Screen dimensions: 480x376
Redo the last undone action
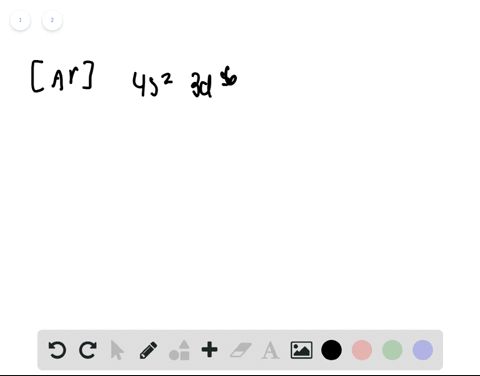pos(88,350)
